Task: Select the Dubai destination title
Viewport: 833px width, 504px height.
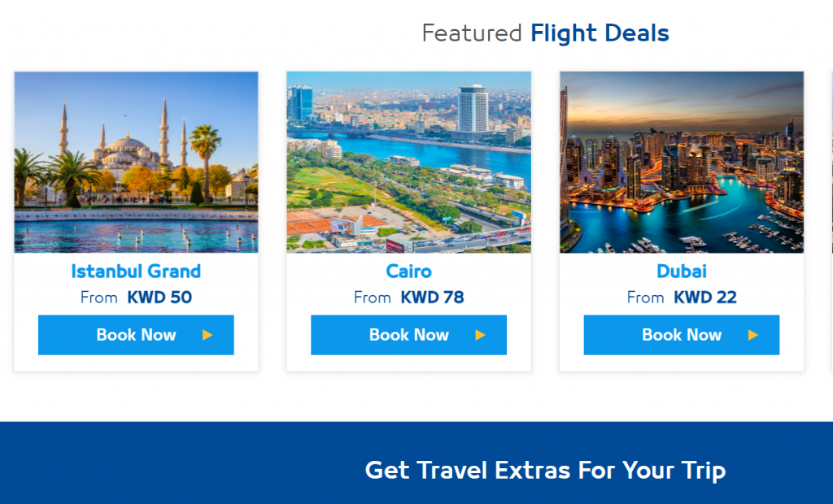Action: tap(682, 272)
